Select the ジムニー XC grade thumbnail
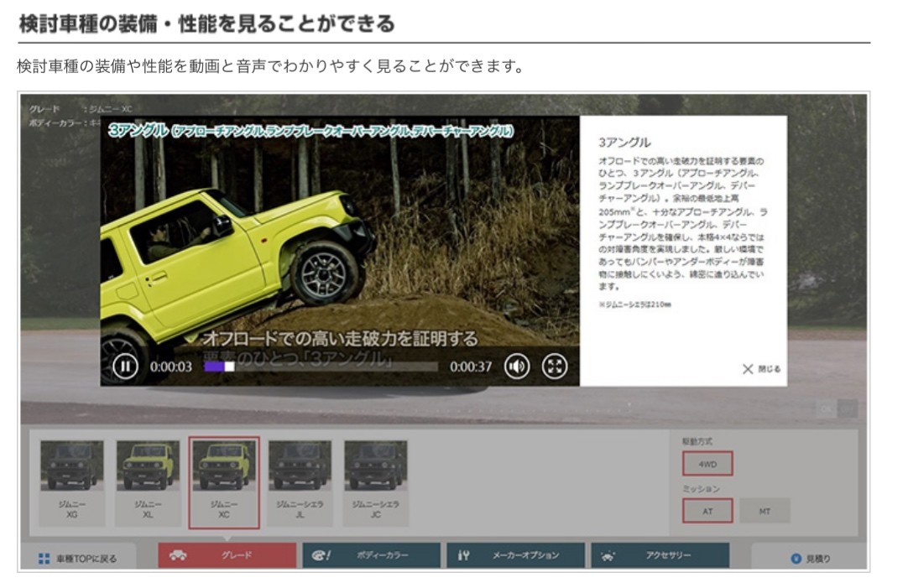Screen dimensions: 908x588 click(x=223, y=482)
